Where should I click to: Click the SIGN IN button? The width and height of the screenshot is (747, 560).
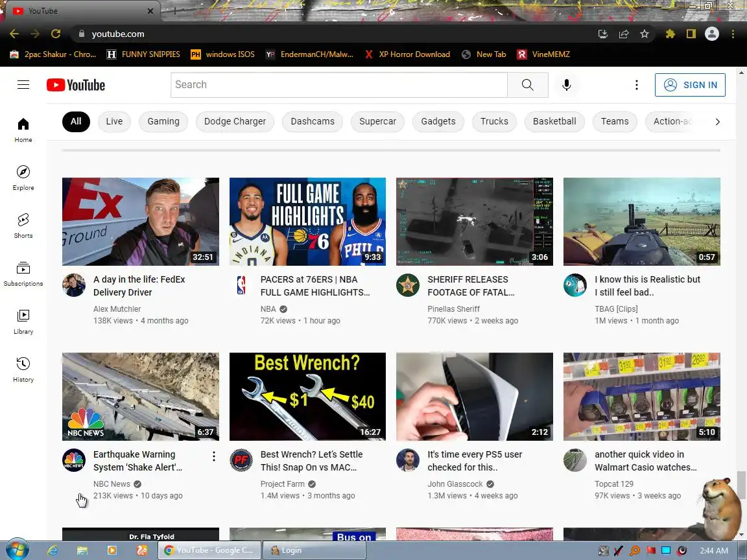(690, 85)
